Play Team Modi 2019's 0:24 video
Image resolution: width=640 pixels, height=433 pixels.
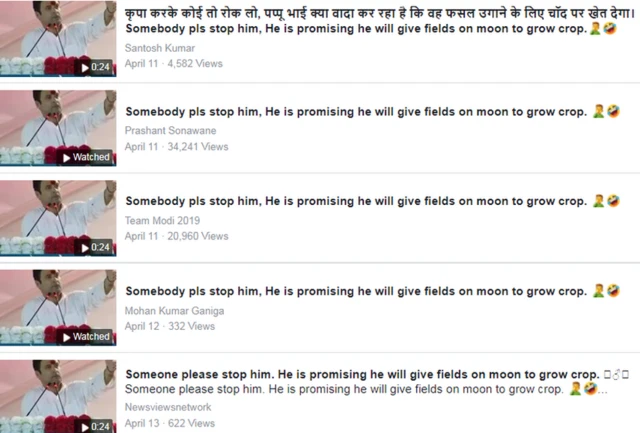click(96, 247)
